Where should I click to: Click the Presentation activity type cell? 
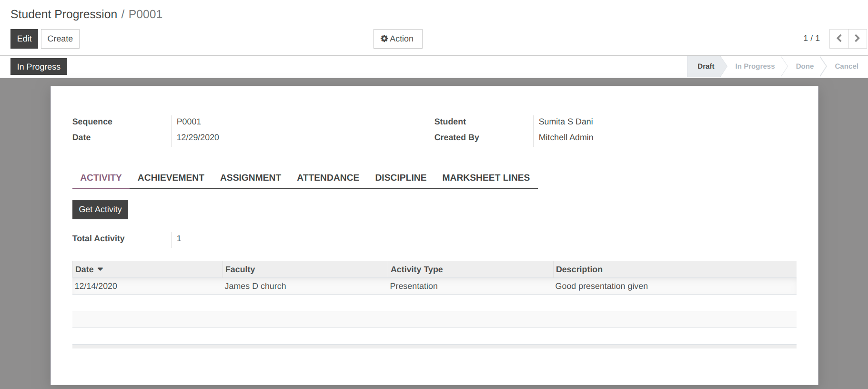pos(414,286)
